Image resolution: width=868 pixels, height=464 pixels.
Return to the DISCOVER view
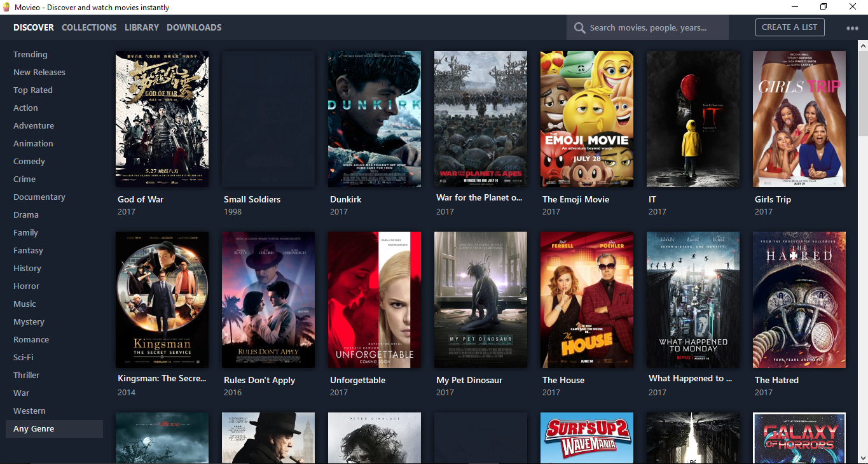pyautogui.click(x=33, y=27)
